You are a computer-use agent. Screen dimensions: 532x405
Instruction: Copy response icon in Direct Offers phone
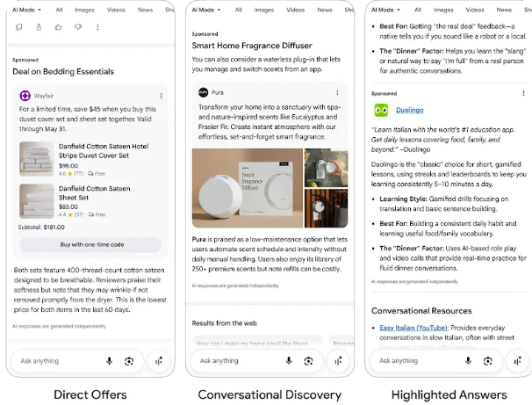[19, 27]
